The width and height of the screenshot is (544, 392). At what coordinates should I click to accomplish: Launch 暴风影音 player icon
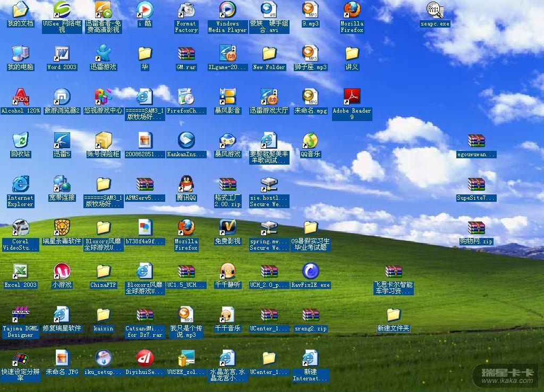point(227,97)
